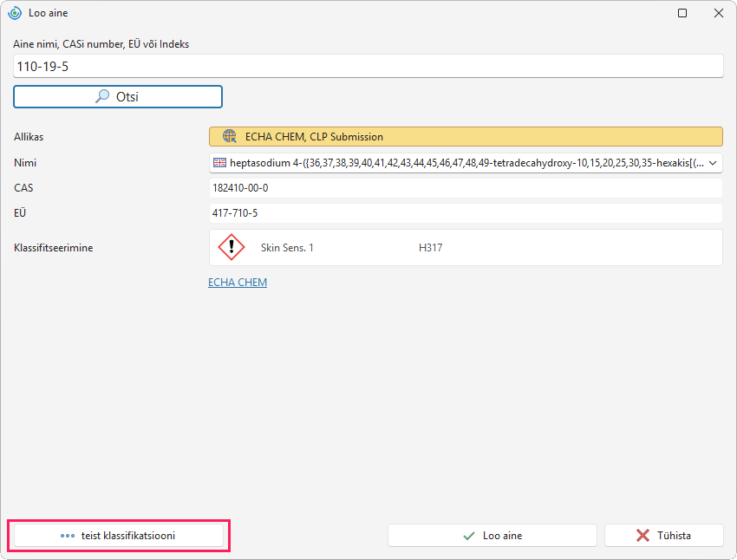Click the search field containing 110-19-5
Screen dimensions: 737x560
point(368,66)
